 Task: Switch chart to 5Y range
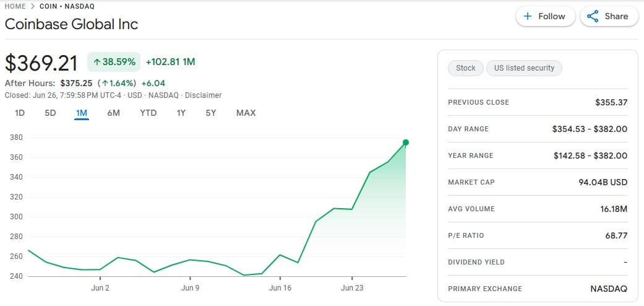coord(211,113)
